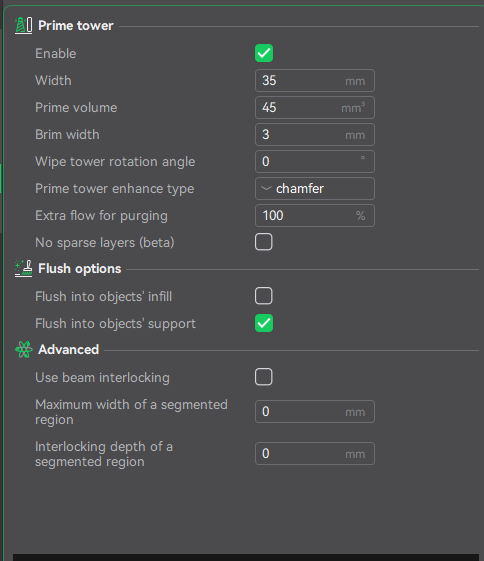
Task: Click the chevron beside chamfer
Action: [266, 188]
